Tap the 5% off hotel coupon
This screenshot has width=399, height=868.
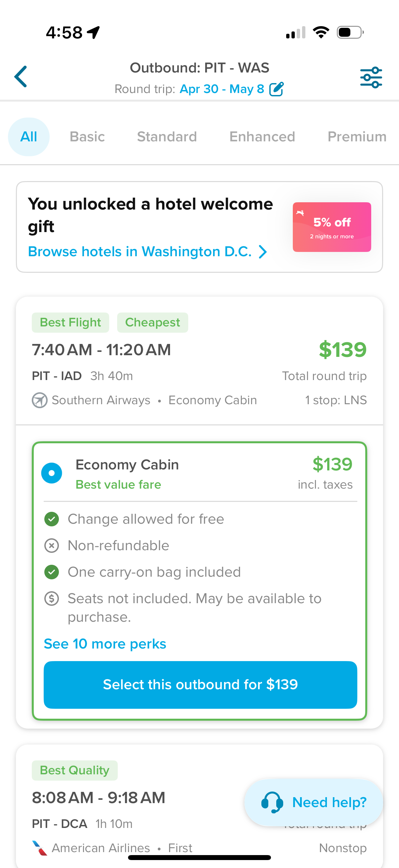[332, 227]
